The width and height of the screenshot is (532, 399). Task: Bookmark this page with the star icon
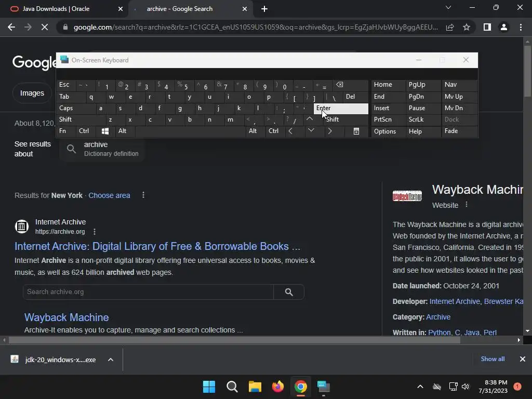[467, 27]
